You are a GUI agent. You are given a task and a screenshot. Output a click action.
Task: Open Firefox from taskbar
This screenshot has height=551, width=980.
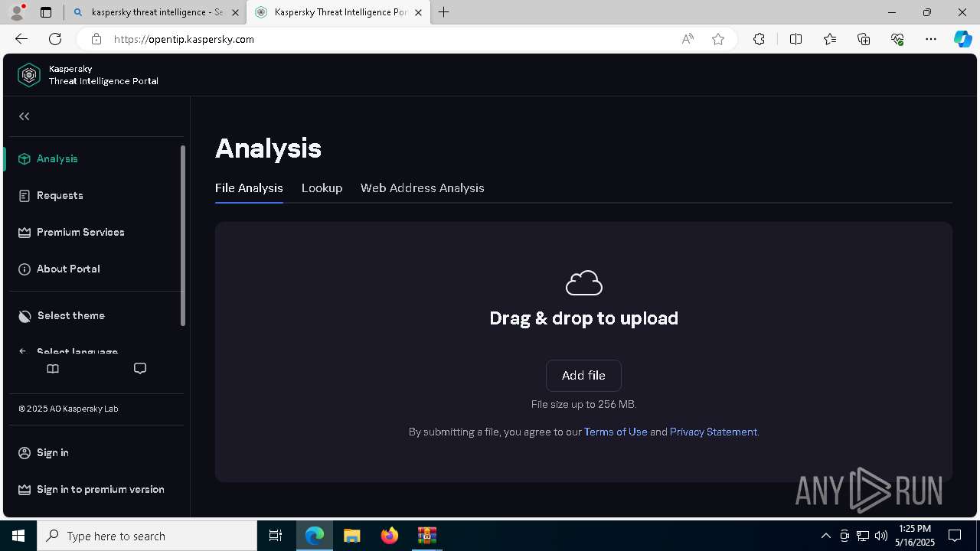390,536
